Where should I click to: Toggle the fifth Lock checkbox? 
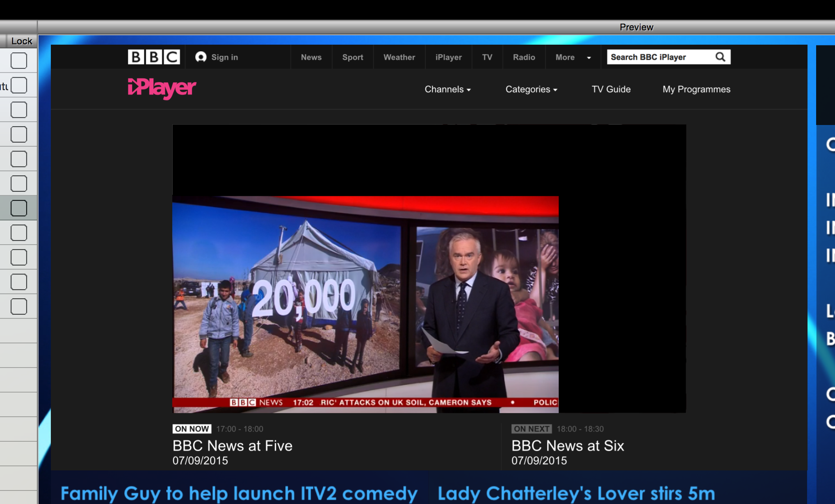point(19,159)
